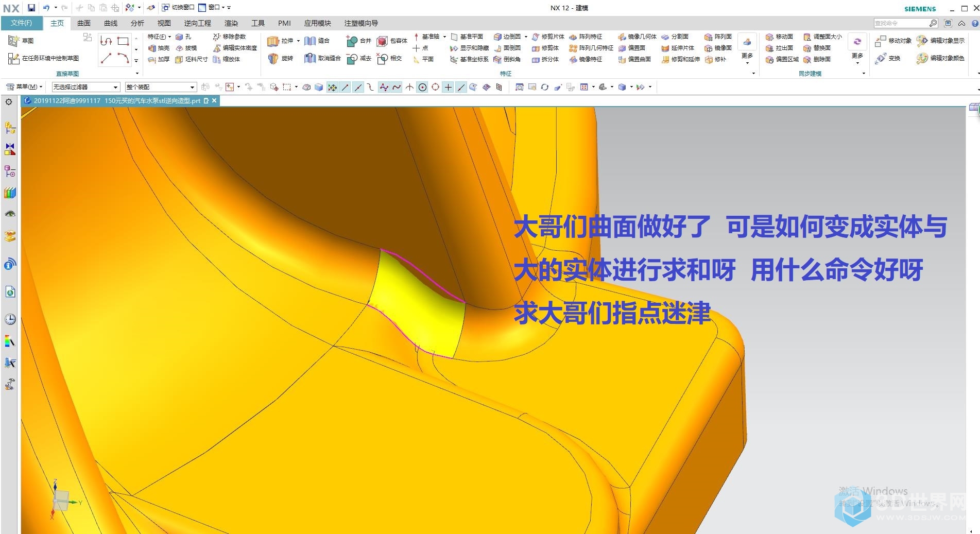Expand the 特征(F) dropdown
980x534 pixels.
click(159, 37)
